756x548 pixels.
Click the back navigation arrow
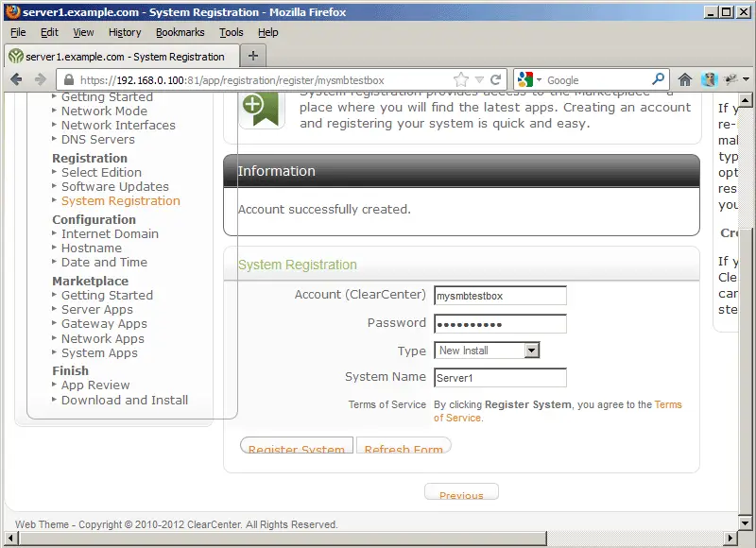coord(16,80)
